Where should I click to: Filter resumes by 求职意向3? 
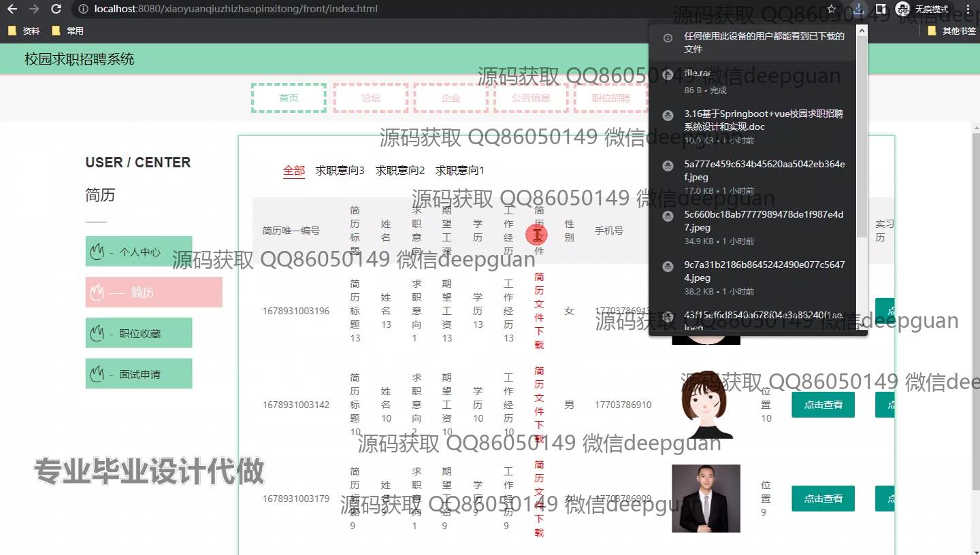[340, 171]
